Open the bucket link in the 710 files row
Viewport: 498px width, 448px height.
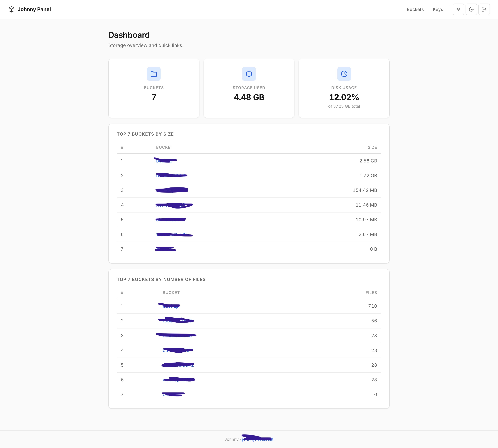[171, 306]
